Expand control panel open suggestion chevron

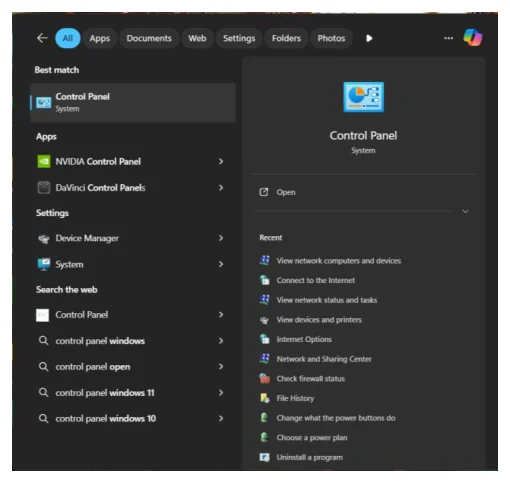[x=221, y=366]
